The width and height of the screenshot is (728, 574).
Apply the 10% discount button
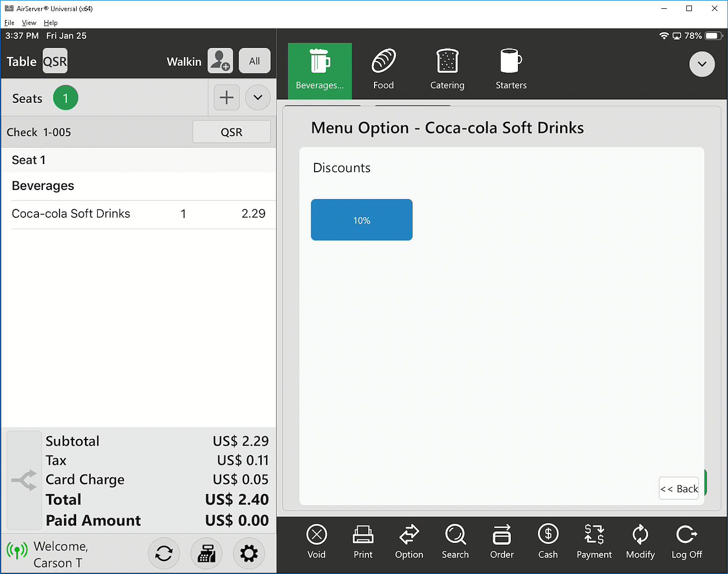coord(362,220)
